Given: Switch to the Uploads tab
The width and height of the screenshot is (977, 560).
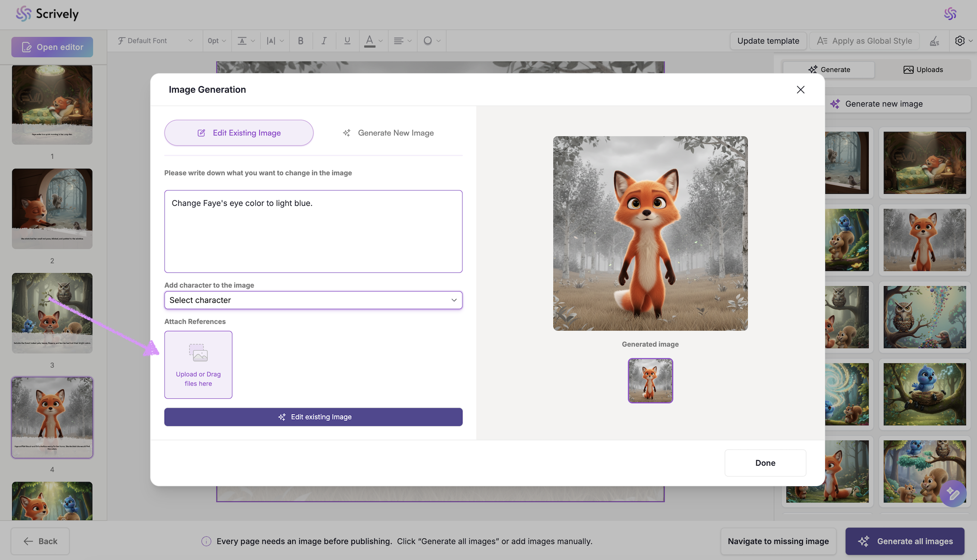Looking at the screenshot, I should tap(923, 70).
